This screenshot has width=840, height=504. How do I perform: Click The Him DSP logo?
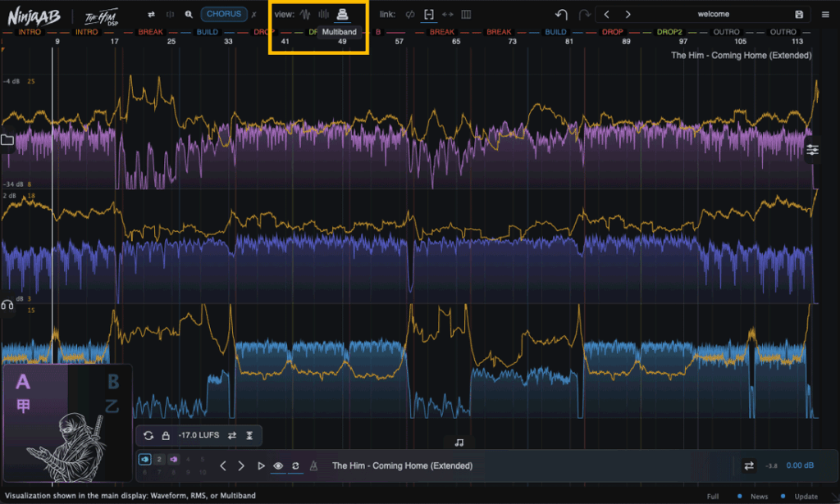point(102,16)
